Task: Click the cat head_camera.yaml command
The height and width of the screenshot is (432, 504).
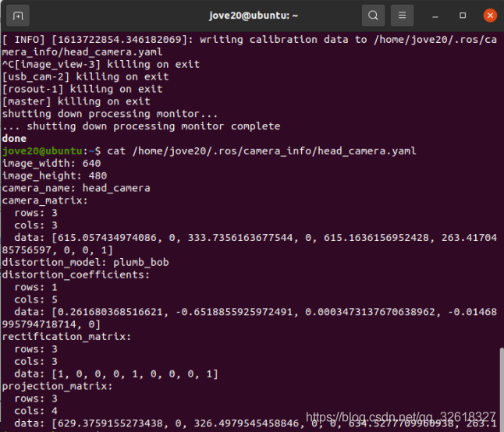Action: (261, 151)
